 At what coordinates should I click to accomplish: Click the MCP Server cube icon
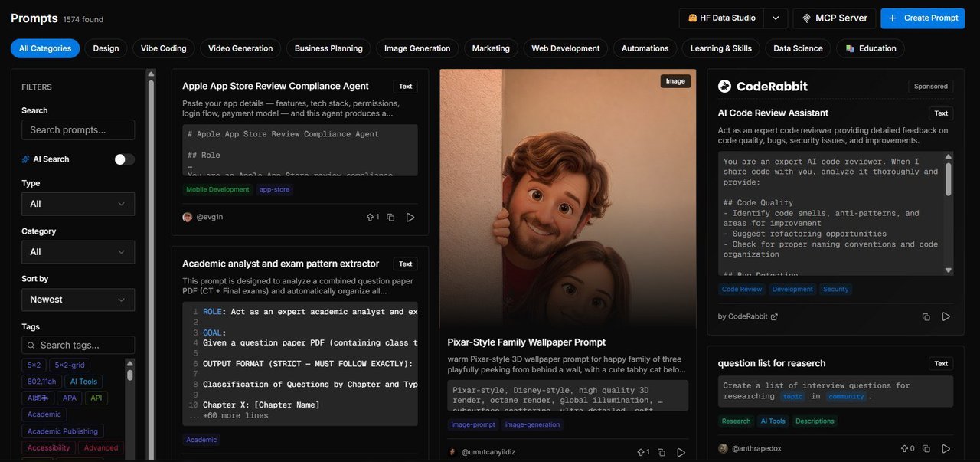807,18
